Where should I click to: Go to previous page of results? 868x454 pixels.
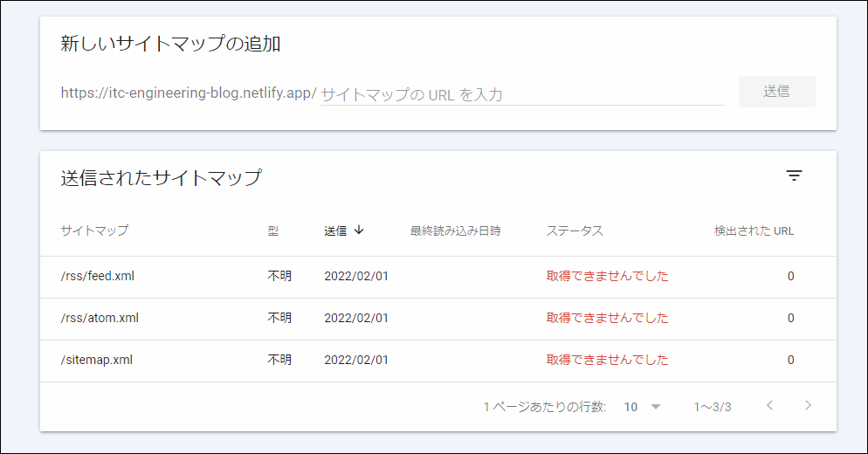[769, 406]
